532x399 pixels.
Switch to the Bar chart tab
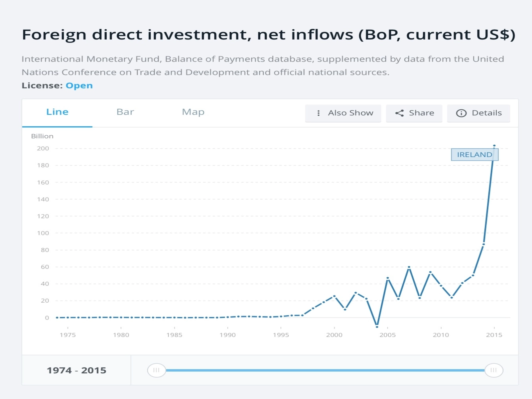(x=125, y=112)
